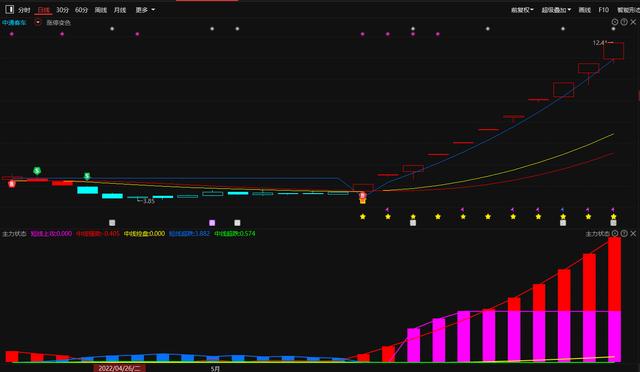Open main chart indicator settings icon
The height and width of the screenshot is (372, 640).
click(615, 22)
